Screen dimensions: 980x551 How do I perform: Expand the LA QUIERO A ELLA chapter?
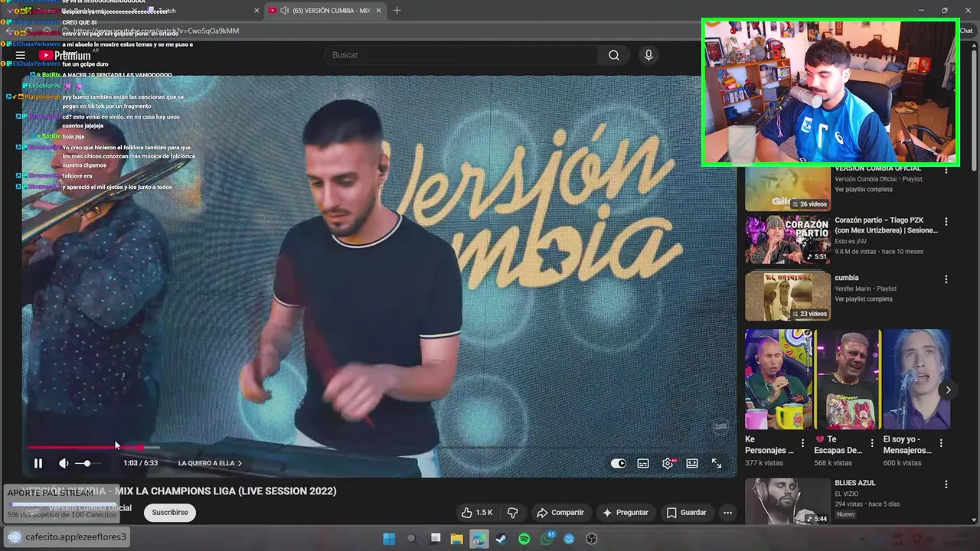coord(210,463)
